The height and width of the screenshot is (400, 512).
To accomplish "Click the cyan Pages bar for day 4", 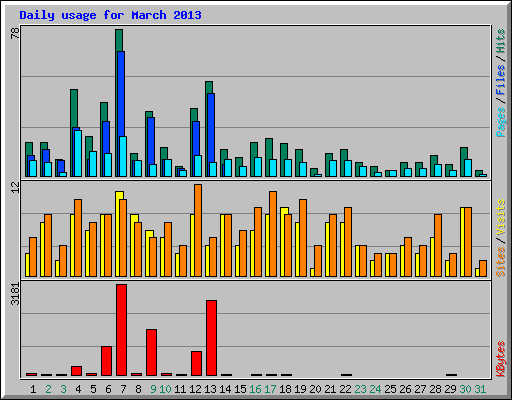I will tap(78, 153).
